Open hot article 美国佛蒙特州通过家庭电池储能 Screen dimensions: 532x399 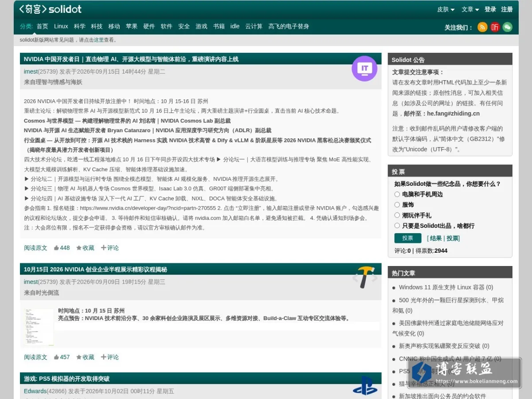[448, 328]
